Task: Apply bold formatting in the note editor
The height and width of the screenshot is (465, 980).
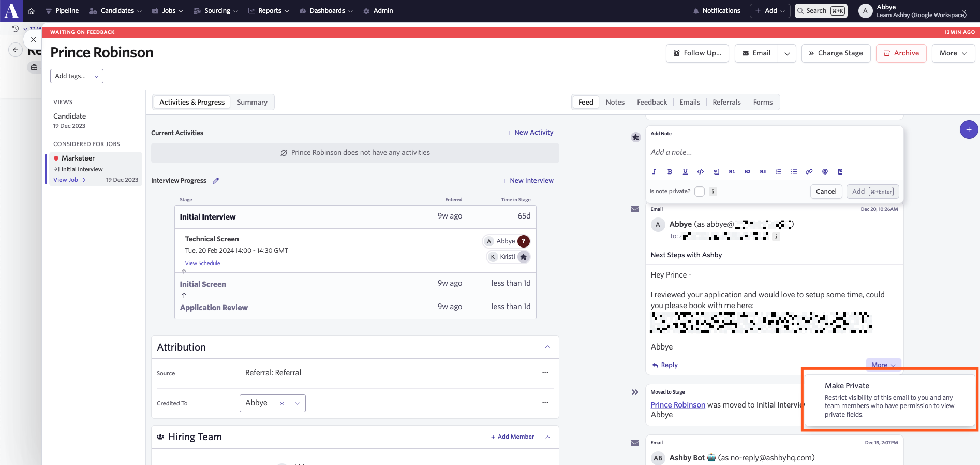Action: 670,172
